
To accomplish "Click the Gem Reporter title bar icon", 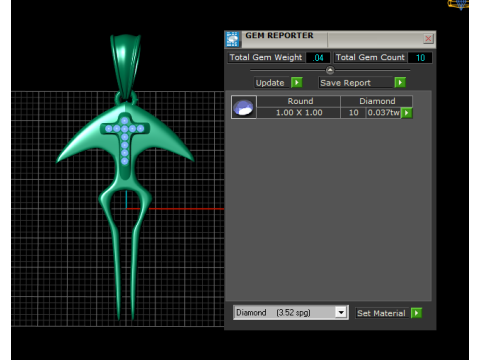I will point(233,39).
